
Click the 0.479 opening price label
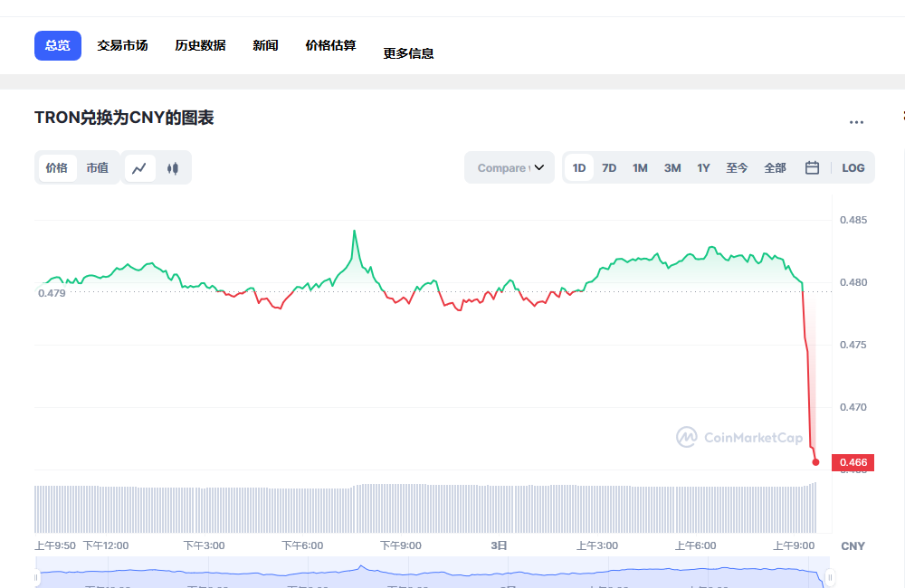[x=52, y=293]
